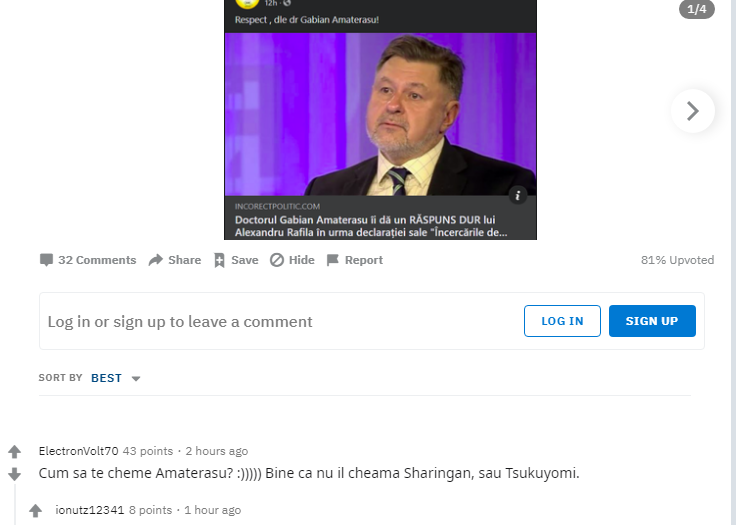Save the post with bookmark icon
Viewport: 736px width, 525px height.
236,260
